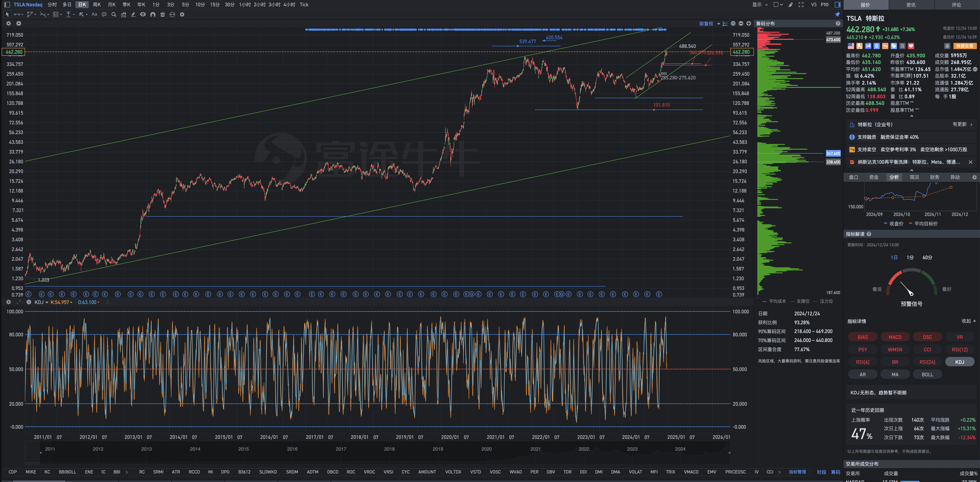The width and height of the screenshot is (980, 482).
Task: Click the blue dollar sign badge
Action: (876, 46)
